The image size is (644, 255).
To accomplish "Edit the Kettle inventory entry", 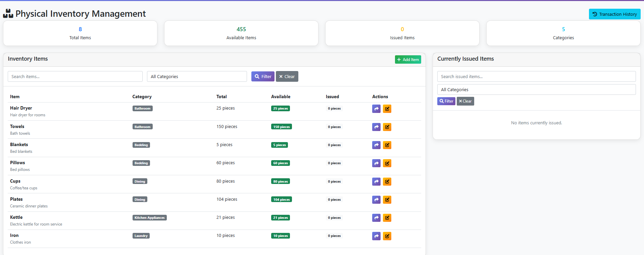I will (387, 218).
